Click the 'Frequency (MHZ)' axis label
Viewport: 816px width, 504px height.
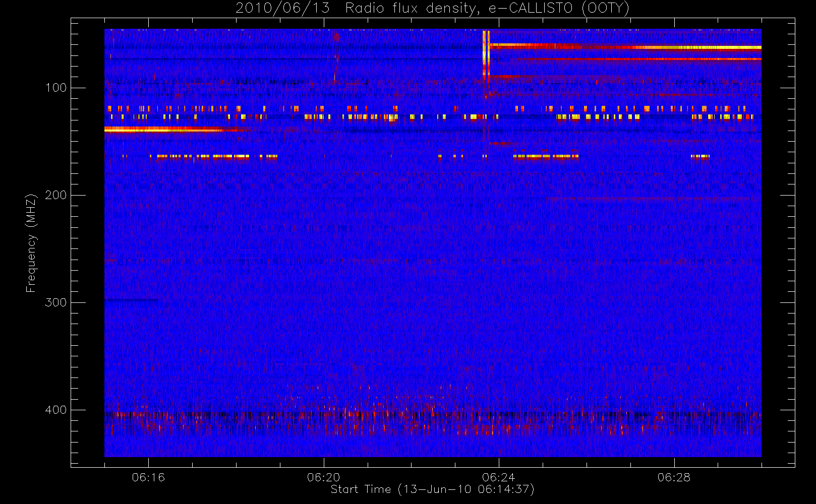point(31,243)
